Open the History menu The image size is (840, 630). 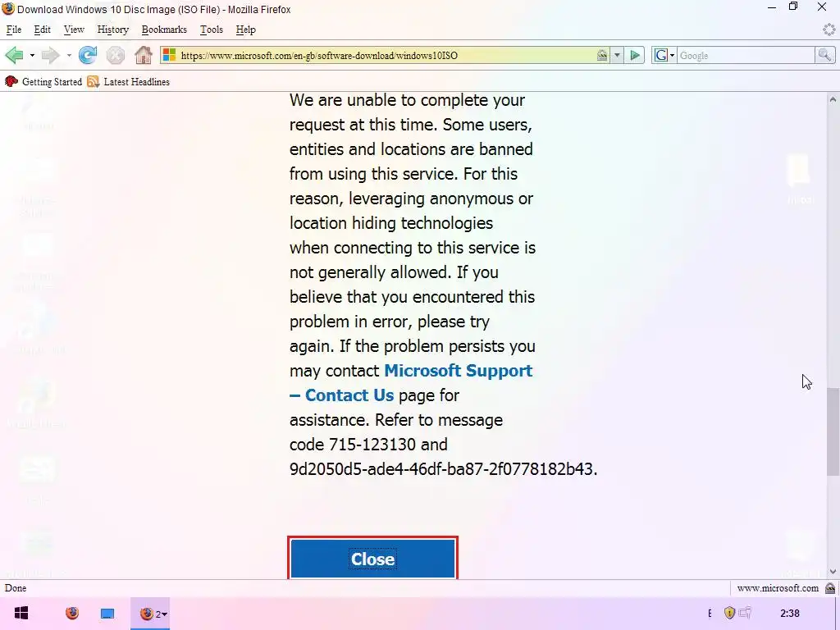tap(112, 30)
